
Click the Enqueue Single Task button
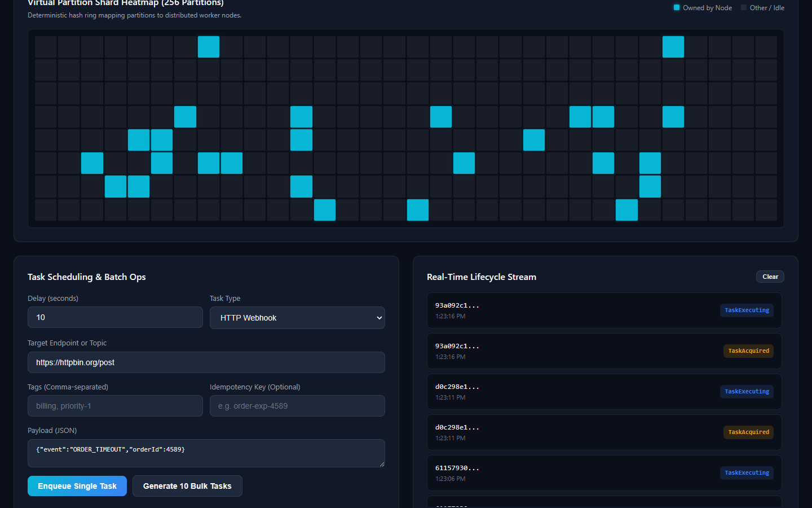click(77, 486)
